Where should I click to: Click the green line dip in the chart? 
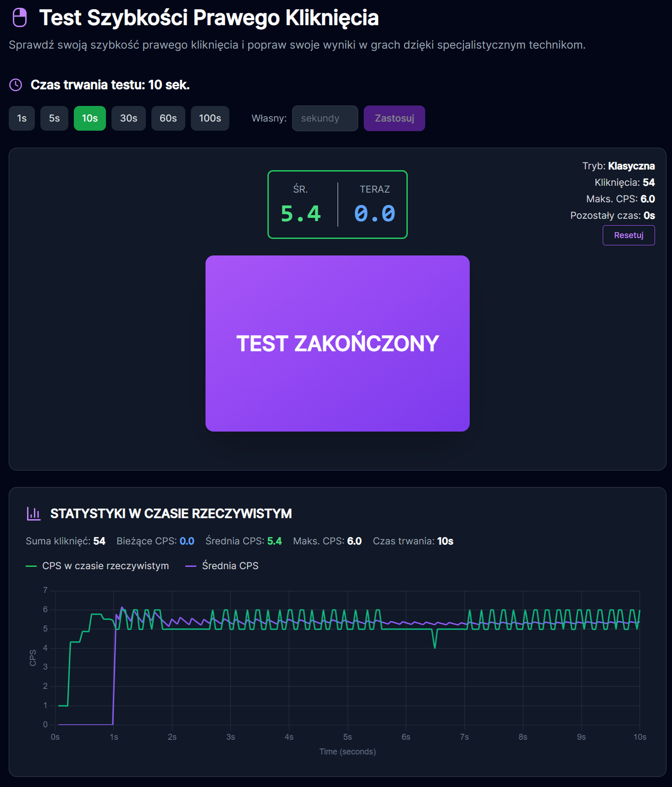pos(434,646)
